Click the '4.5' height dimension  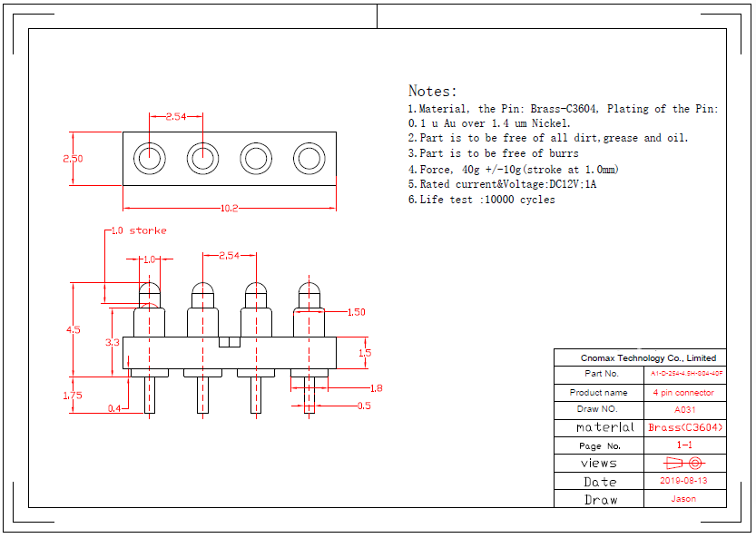pyautogui.click(x=74, y=329)
